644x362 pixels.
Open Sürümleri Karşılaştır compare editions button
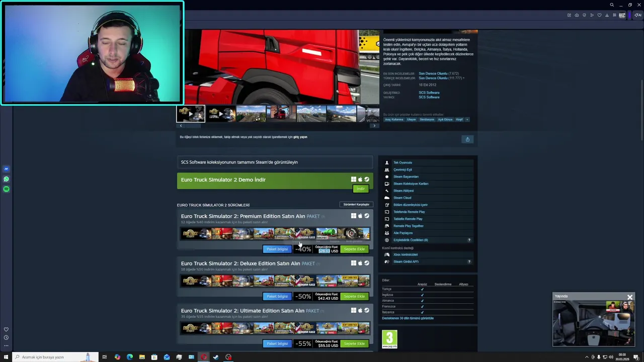click(356, 205)
